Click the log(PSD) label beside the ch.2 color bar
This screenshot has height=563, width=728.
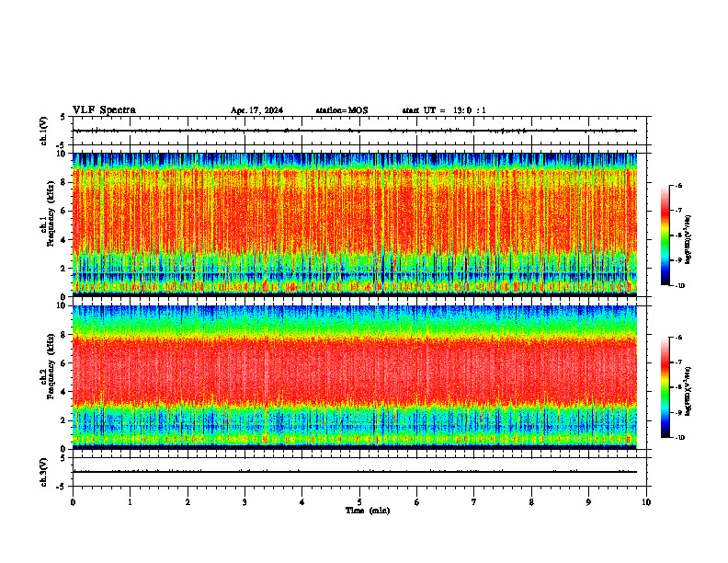688,392
